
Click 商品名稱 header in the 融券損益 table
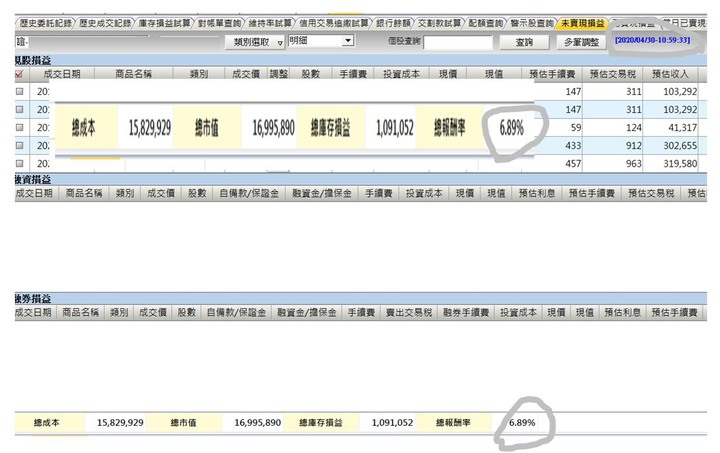80,313
